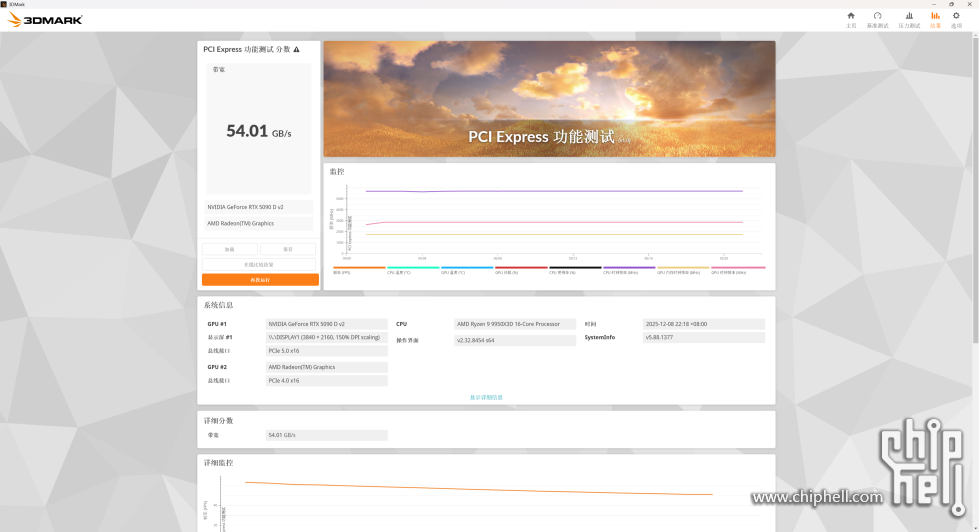The image size is (979, 532).
Task: Open 压力测试 stress test icon
Action: pos(909,18)
